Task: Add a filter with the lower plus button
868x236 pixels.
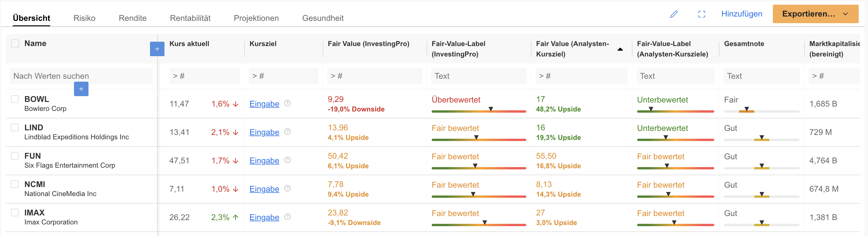Action: [81, 89]
